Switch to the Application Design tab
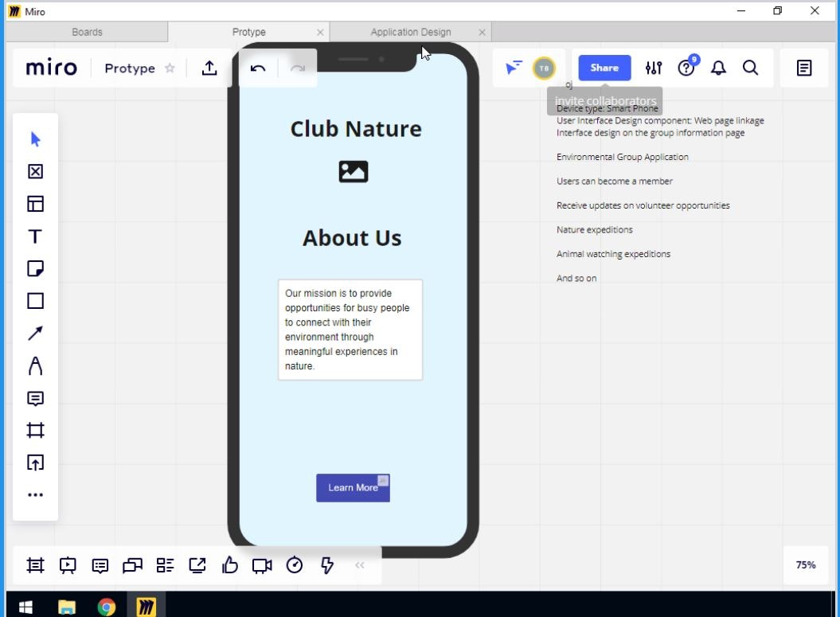The height and width of the screenshot is (617, 840). pos(410,32)
